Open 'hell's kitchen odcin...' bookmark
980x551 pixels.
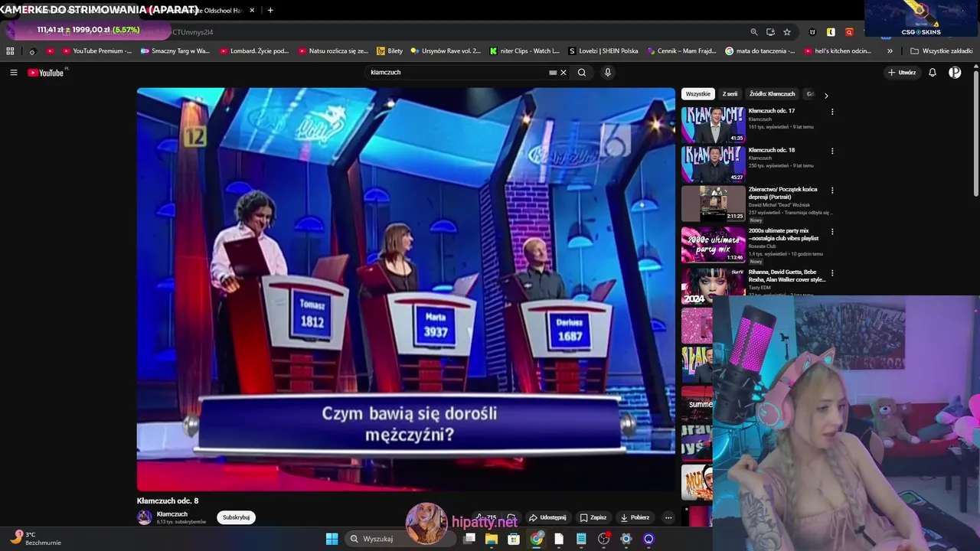click(x=838, y=51)
